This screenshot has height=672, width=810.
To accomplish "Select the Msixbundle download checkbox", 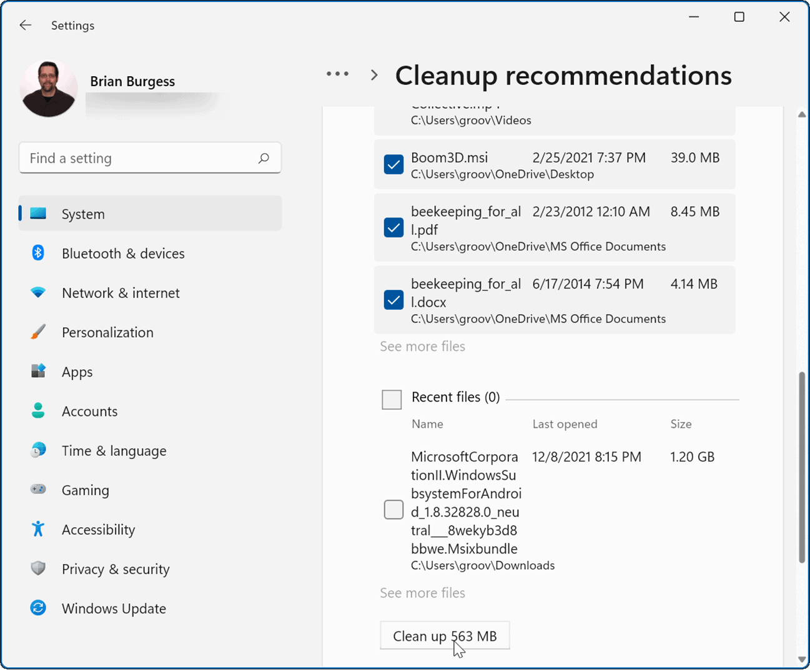I will click(x=393, y=510).
